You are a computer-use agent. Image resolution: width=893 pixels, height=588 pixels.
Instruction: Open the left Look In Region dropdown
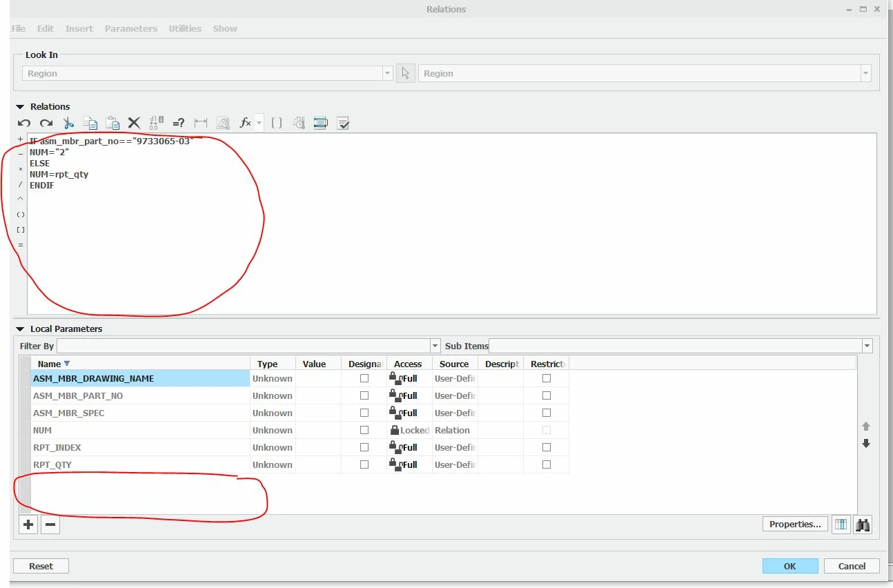point(387,73)
